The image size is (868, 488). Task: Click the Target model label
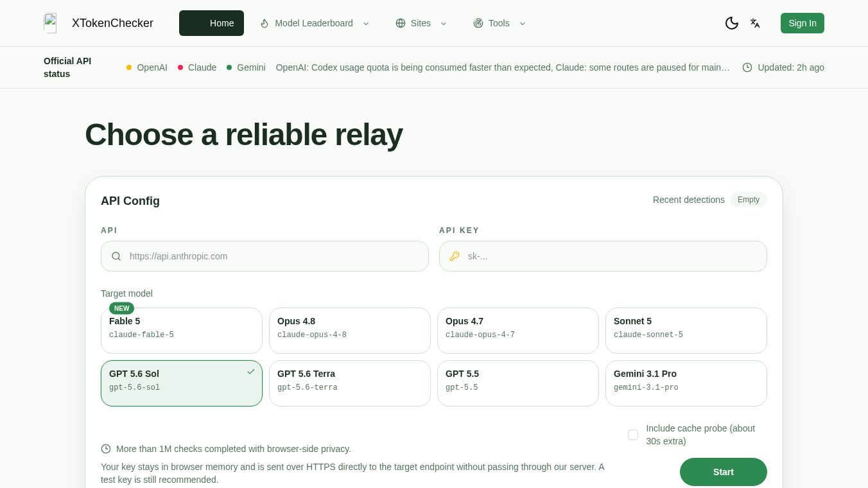point(126,293)
